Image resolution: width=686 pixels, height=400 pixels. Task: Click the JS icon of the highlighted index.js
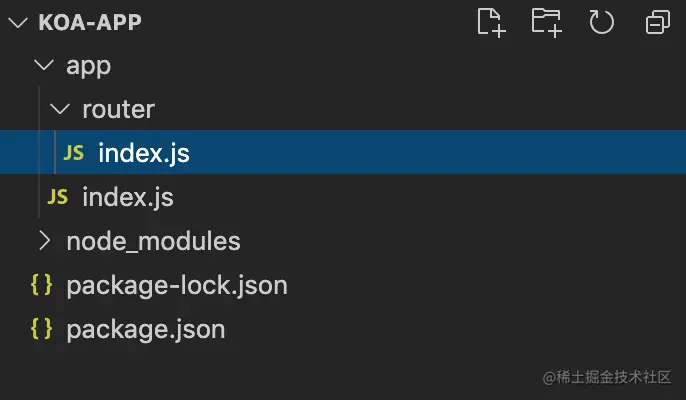[74, 153]
